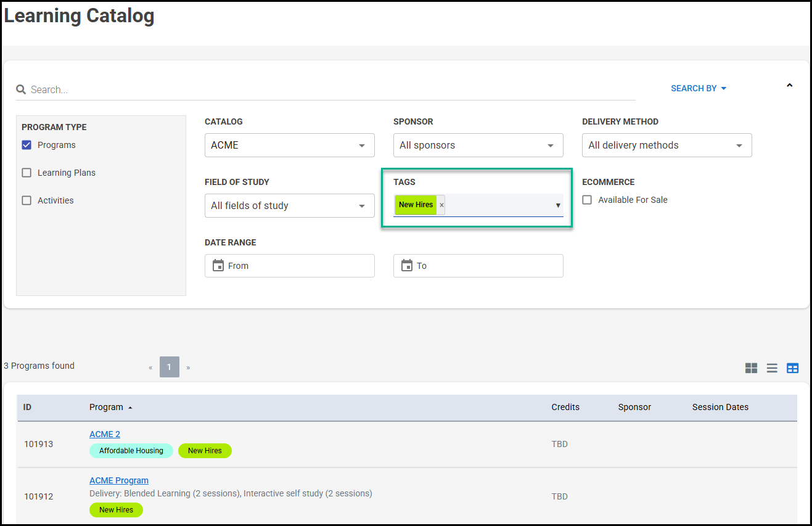Image resolution: width=812 pixels, height=526 pixels.
Task: Open the To date calendar
Action: click(407, 266)
